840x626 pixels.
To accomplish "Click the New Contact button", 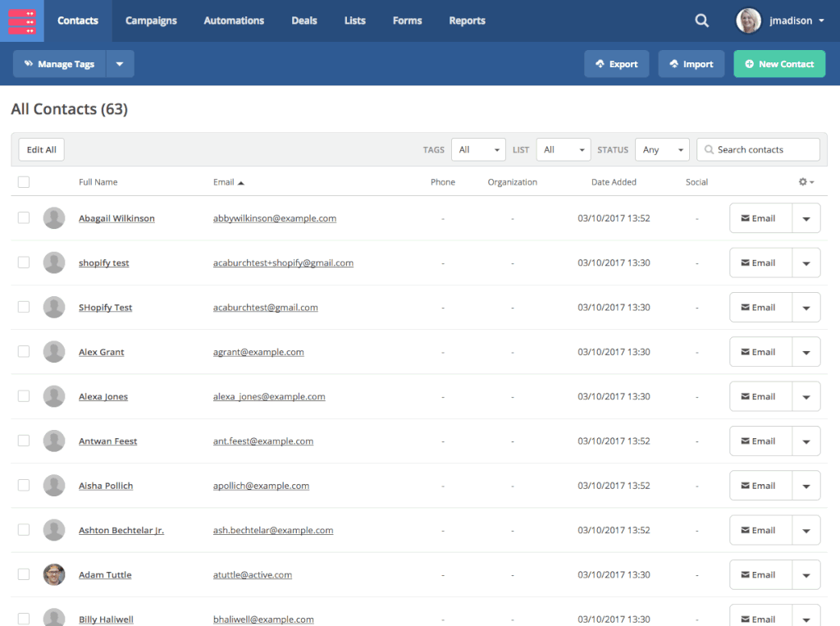I will pyautogui.click(x=778, y=64).
